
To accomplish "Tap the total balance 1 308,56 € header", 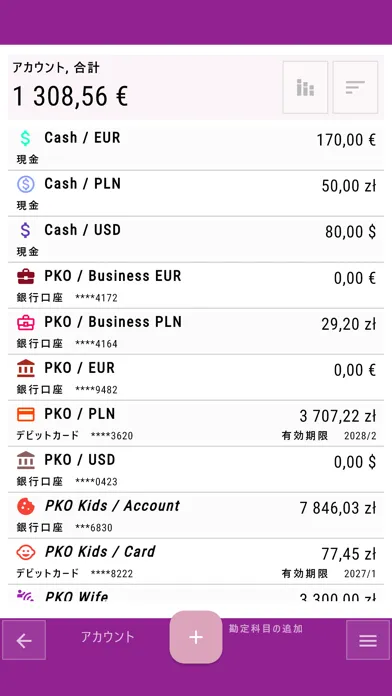I will coord(71,96).
